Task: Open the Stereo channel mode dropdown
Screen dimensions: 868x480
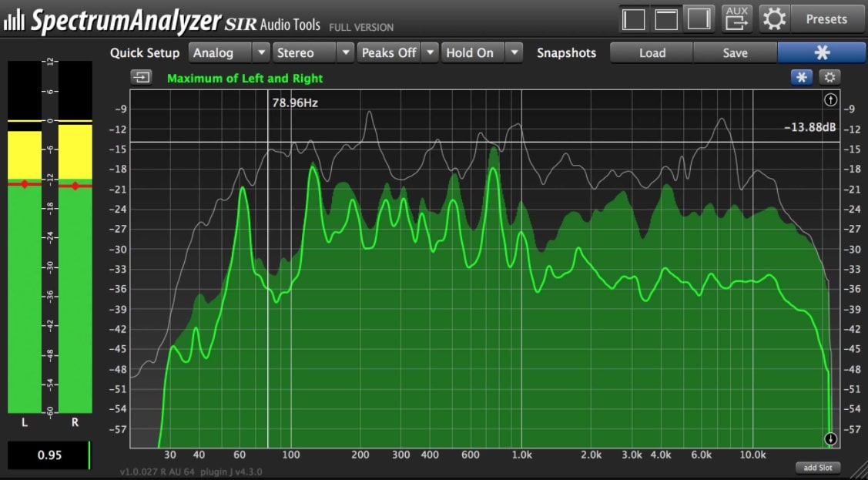Action: pos(344,52)
